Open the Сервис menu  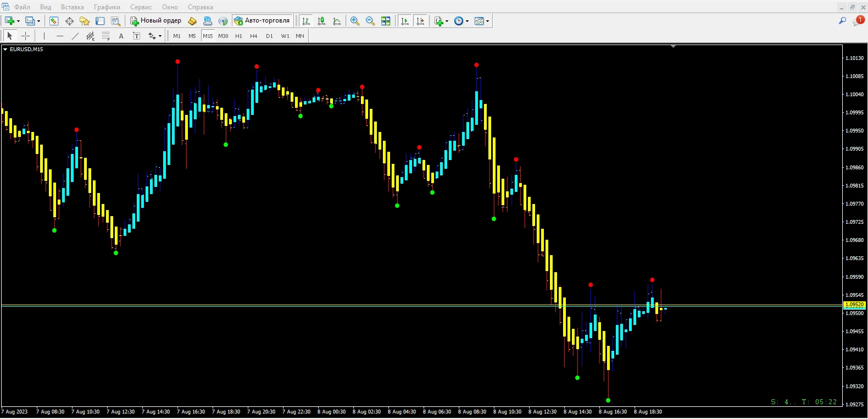pos(141,7)
